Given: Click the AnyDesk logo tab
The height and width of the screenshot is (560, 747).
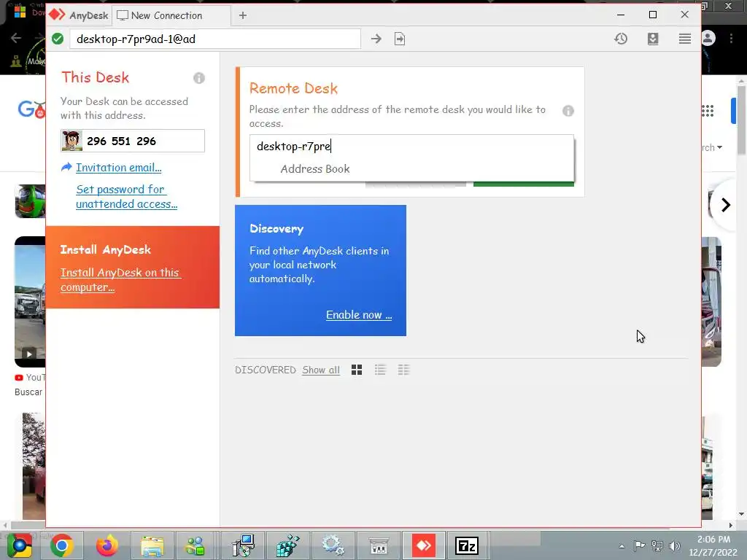Looking at the screenshot, I should (x=79, y=15).
